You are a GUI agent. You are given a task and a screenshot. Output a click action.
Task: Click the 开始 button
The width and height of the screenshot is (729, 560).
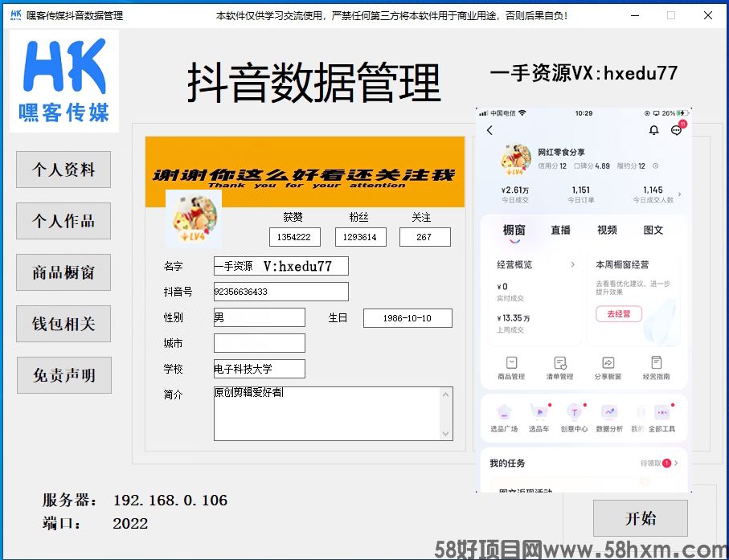click(x=641, y=518)
